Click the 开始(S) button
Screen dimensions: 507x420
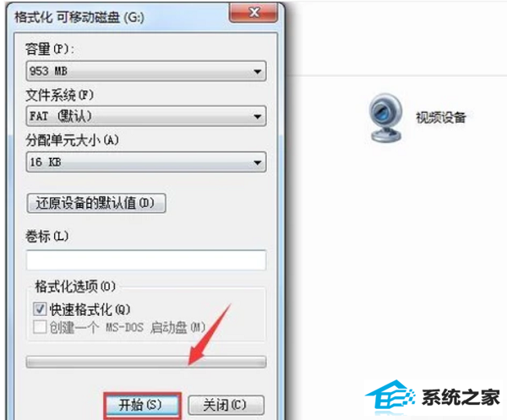point(142,405)
